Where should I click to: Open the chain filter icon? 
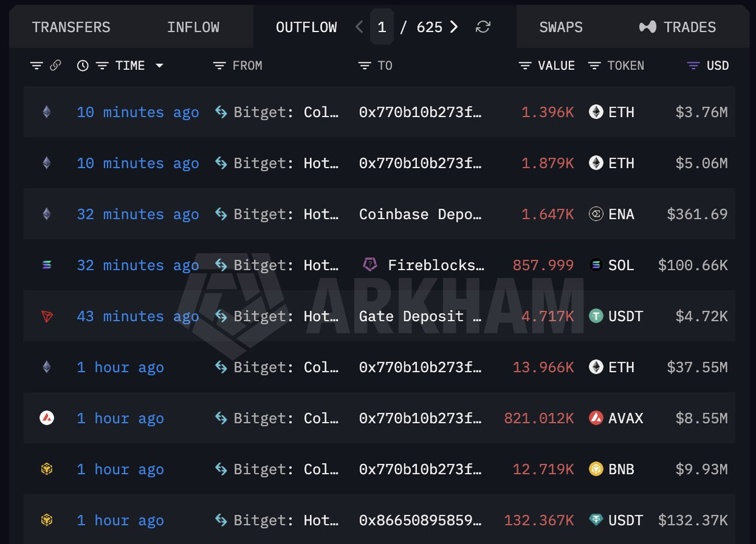[37, 65]
